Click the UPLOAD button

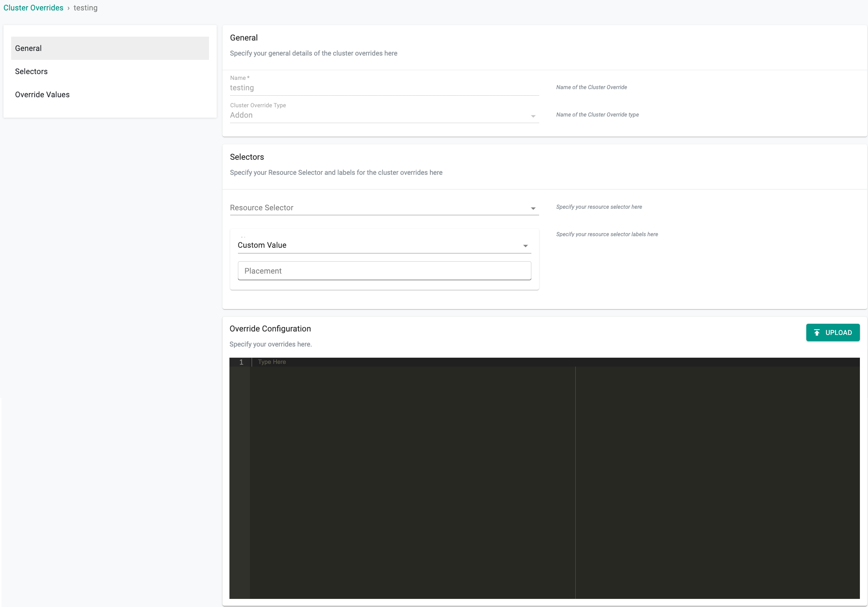[x=833, y=333]
